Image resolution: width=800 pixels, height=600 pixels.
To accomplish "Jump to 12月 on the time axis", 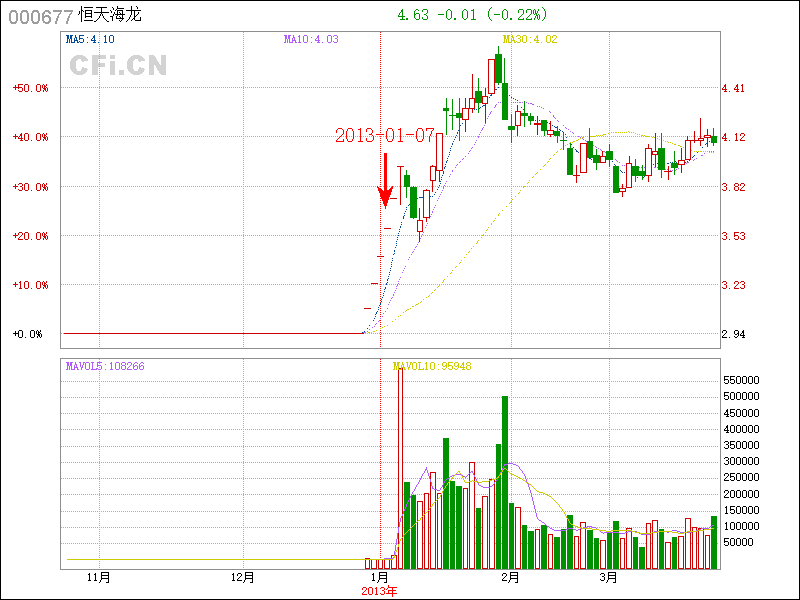I will pyautogui.click(x=243, y=577).
